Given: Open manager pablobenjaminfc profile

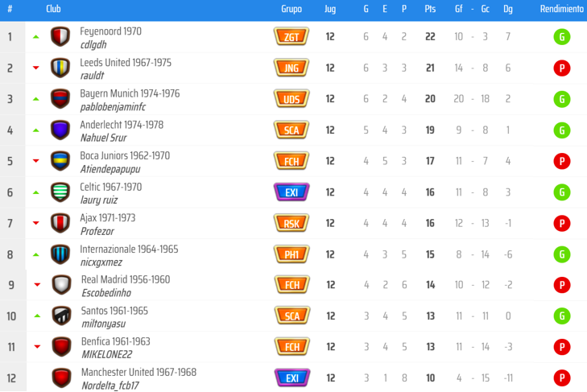Looking at the screenshot, I should pyautogui.click(x=113, y=106).
